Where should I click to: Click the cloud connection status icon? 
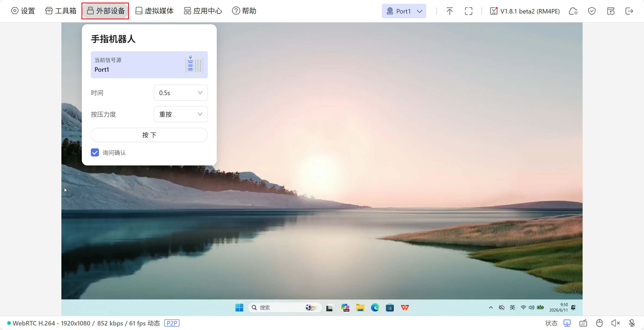(x=573, y=11)
